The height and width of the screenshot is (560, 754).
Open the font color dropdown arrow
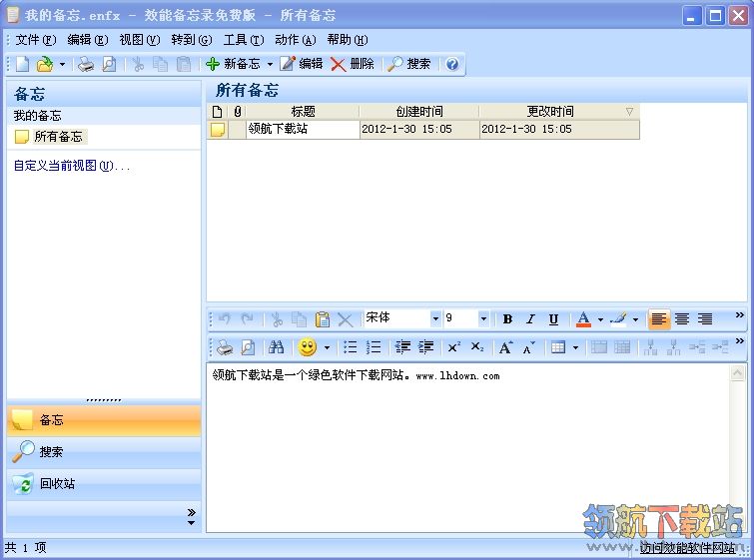tap(600, 319)
